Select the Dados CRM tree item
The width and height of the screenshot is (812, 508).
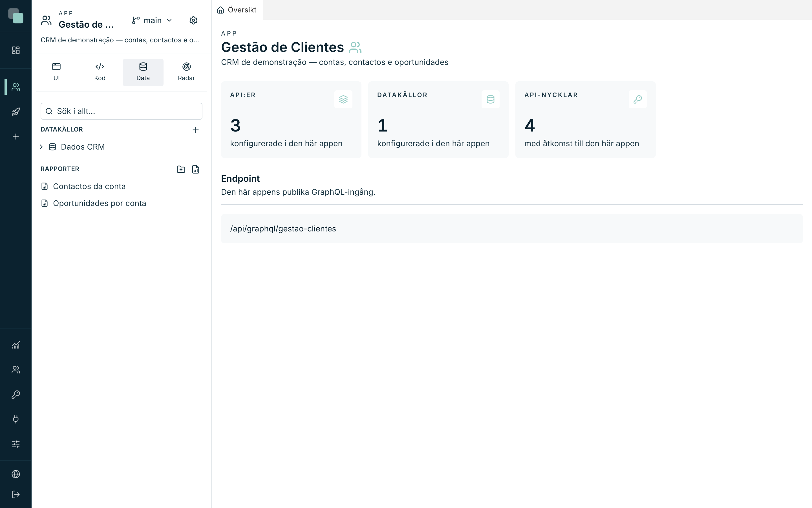[122, 147]
